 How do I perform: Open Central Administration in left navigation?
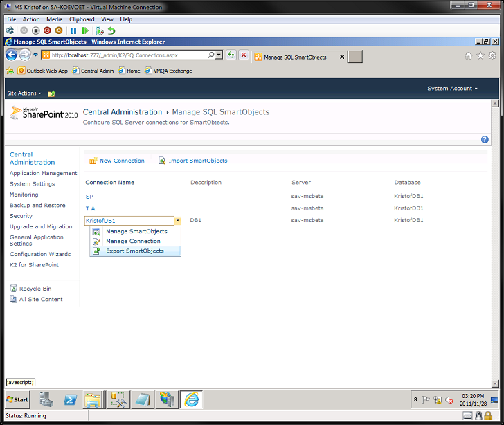coord(32,159)
